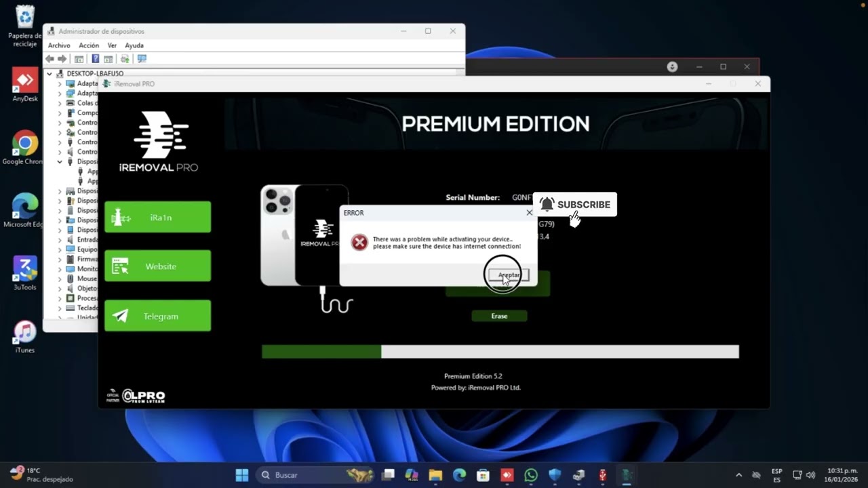Open the iTunes desktop shortcut

[25, 337]
